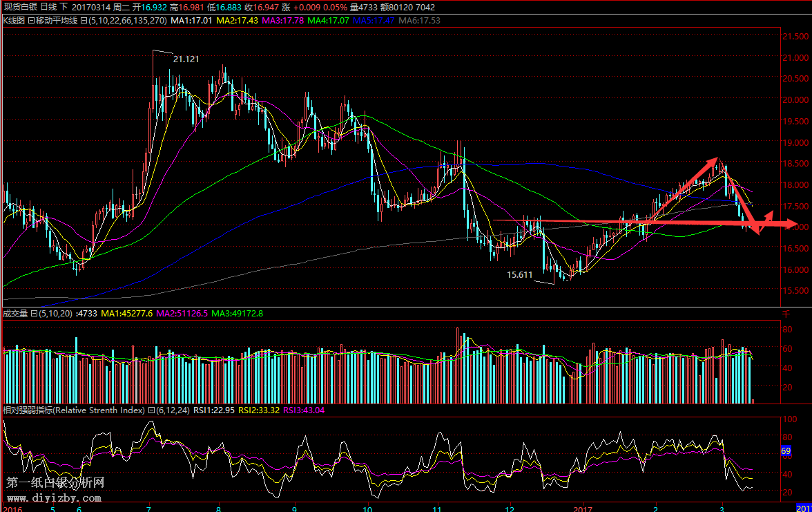Click the green MA4:17.07 legend
This screenshot has width=812, height=512.
[328, 21]
